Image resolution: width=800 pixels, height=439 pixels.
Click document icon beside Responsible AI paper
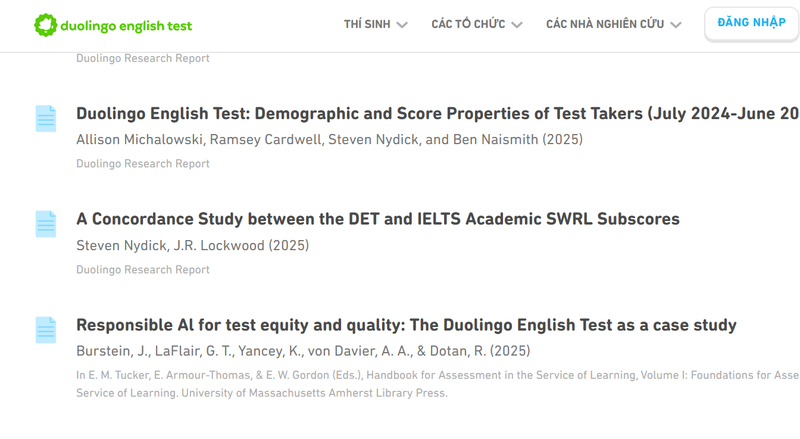pyautogui.click(x=46, y=330)
